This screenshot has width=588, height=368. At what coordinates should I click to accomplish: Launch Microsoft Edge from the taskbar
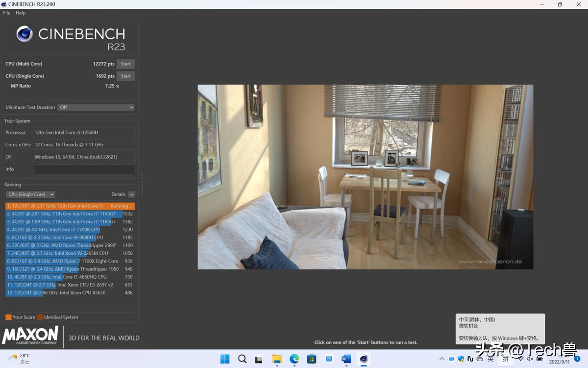coord(294,359)
